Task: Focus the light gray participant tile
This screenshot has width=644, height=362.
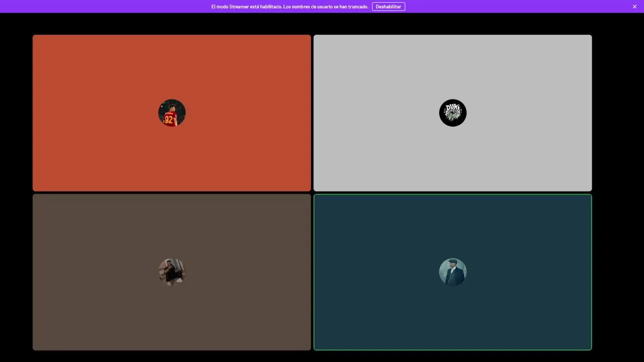Action: (453, 113)
